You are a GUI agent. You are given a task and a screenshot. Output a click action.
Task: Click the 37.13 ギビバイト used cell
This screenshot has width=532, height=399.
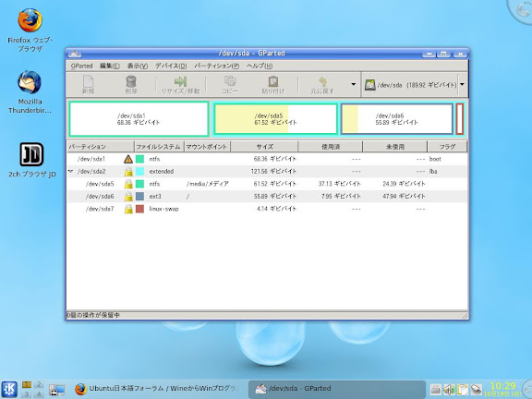339,184
